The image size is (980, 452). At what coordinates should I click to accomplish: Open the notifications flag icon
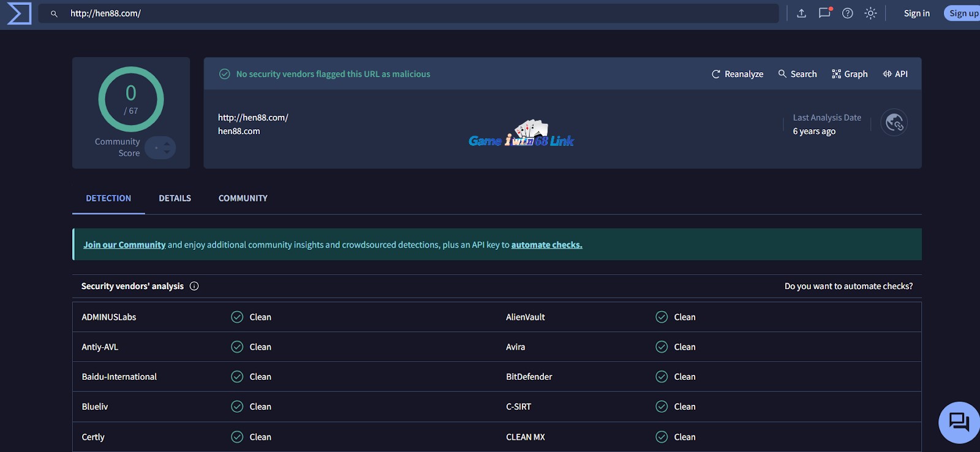[x=825, y=13]
